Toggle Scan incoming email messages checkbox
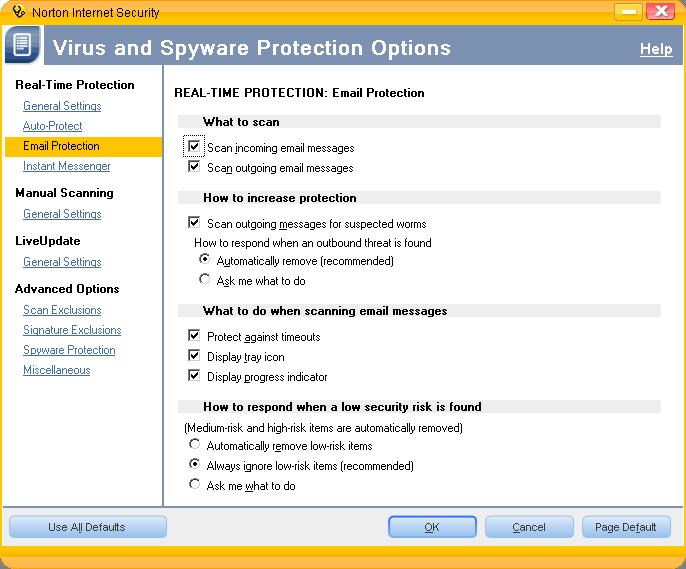Image resolution: width=686 pixels, height=569 pixels. coord(194,147)
